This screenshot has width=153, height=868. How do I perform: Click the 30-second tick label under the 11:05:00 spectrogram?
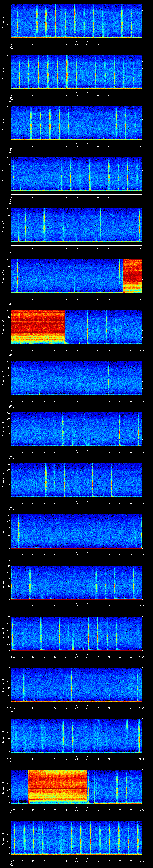pos(76,146)
